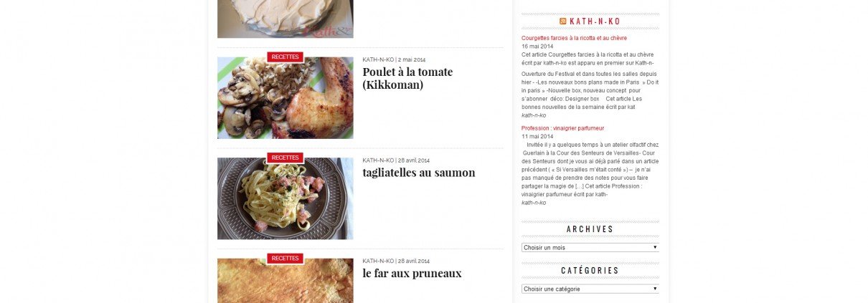
Task: Click the far aux pruneaux photo thumbnail
Action: (286, 281)
